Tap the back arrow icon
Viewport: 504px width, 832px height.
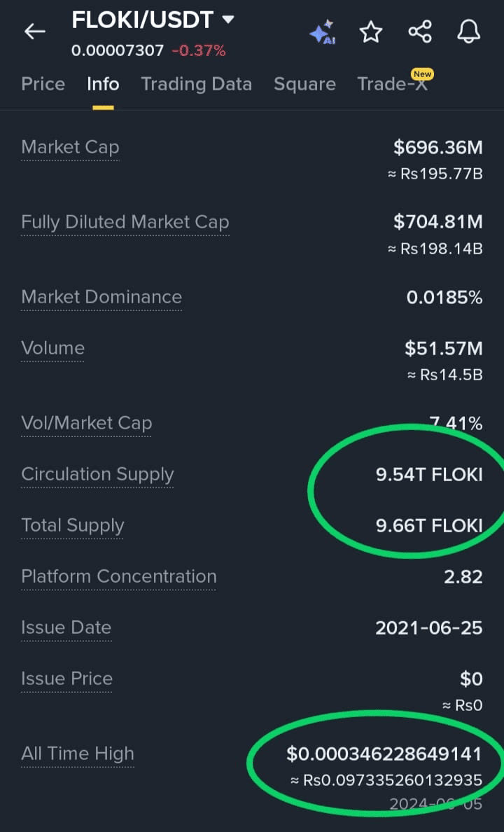[34, 32]
